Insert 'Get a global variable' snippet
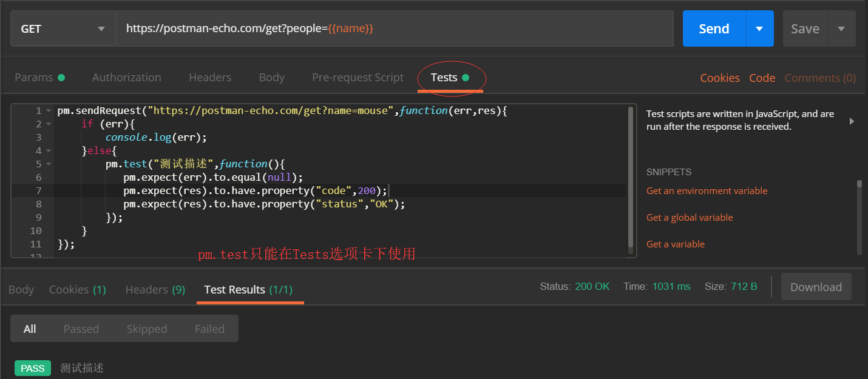868x379 pixels. 690,218
